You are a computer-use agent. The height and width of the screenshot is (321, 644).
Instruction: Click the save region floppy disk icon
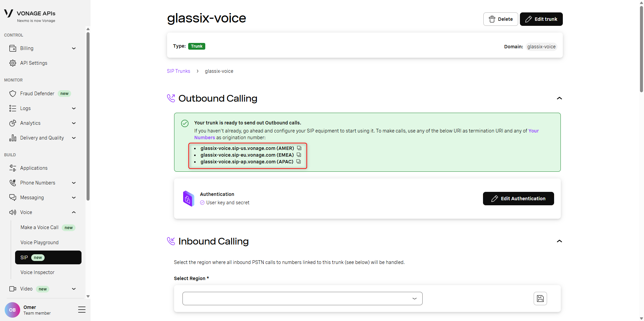(x=540, y=299)
